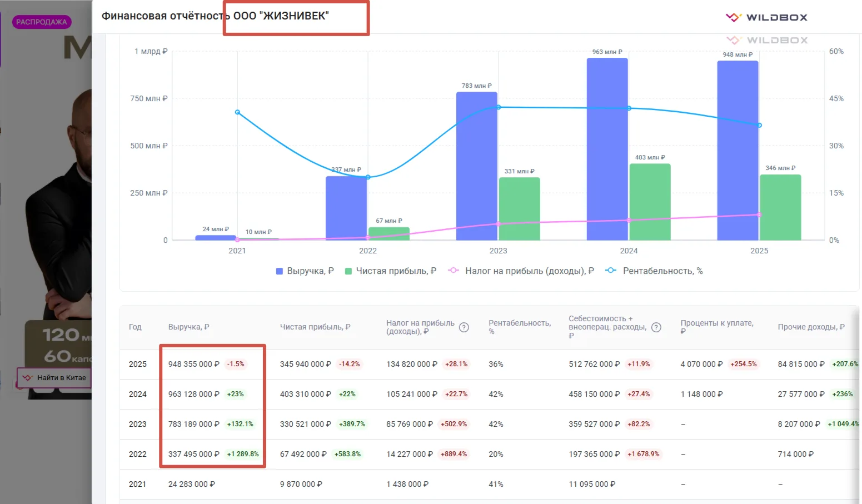Toggle the Налог на прибыль legend line
The image size is (862, 504).
pos(521,271)
